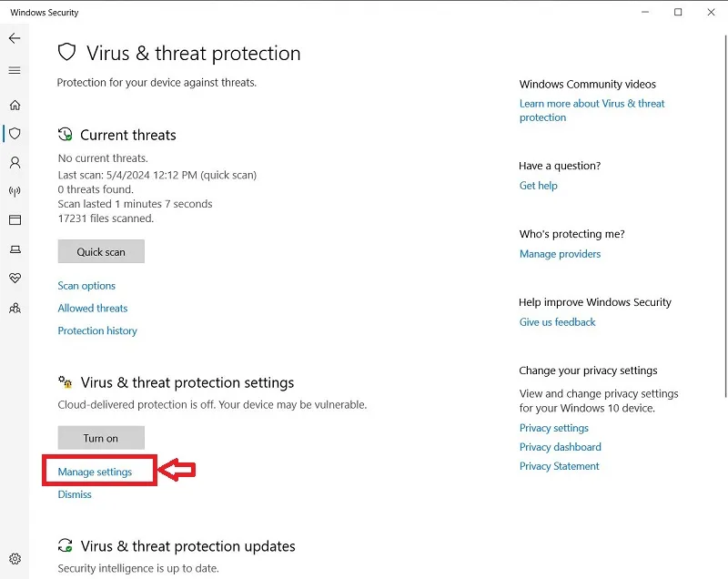Open Device performance & health heart icon
The height and width of the screenshot is (579, 728).
pos(15,279)
